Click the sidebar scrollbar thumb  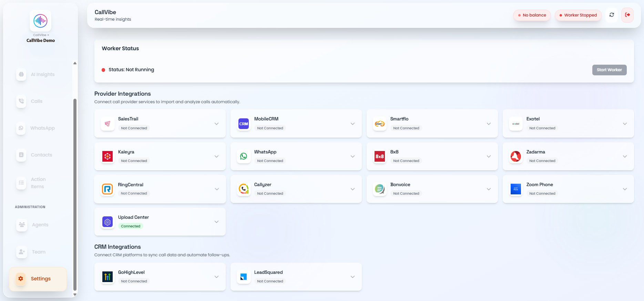point(75,195)
